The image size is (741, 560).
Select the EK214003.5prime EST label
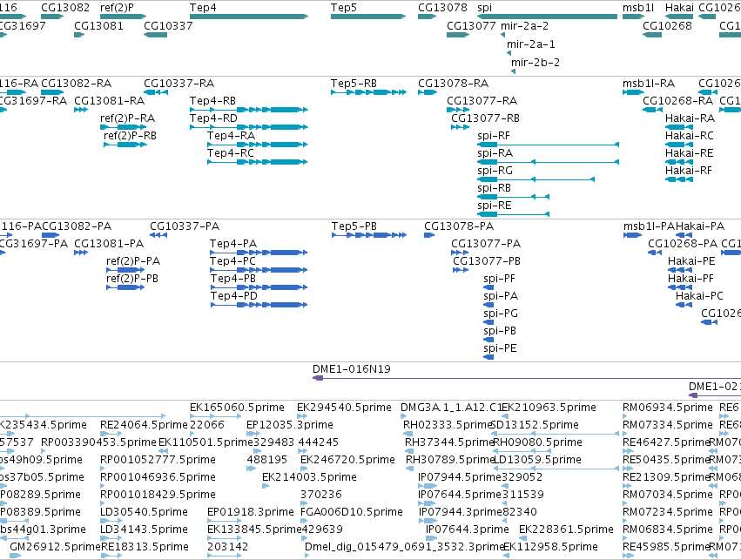tap(309, 477)
